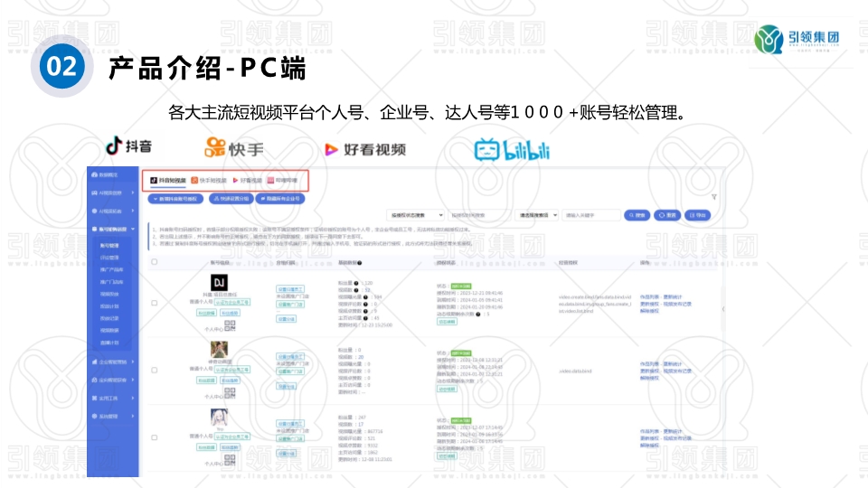Expand the 企业智能营销 sidebar arrow

coord(133,361)
